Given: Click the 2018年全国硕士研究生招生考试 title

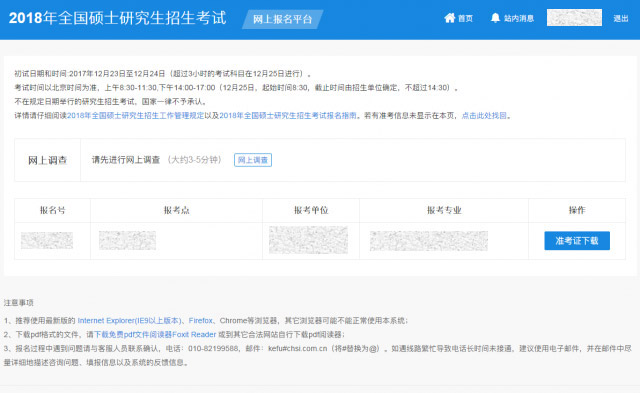Looking at the screenshot, I should [118, 18].
